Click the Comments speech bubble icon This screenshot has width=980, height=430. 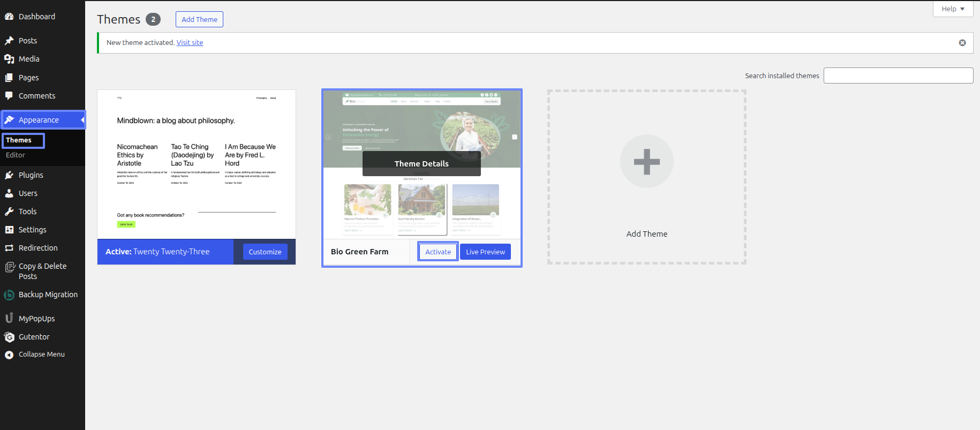pos(9,96)
